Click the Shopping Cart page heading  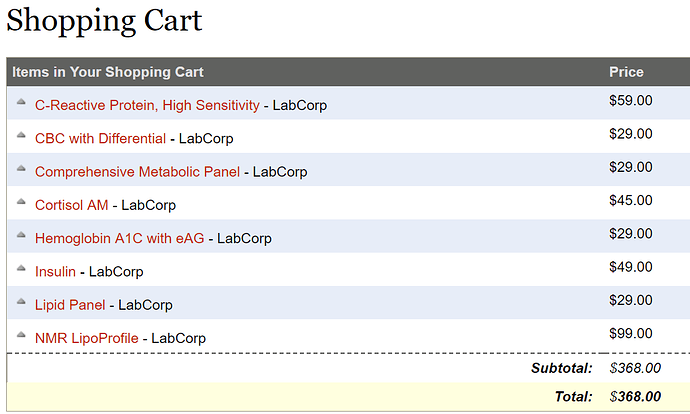[104, 20]
